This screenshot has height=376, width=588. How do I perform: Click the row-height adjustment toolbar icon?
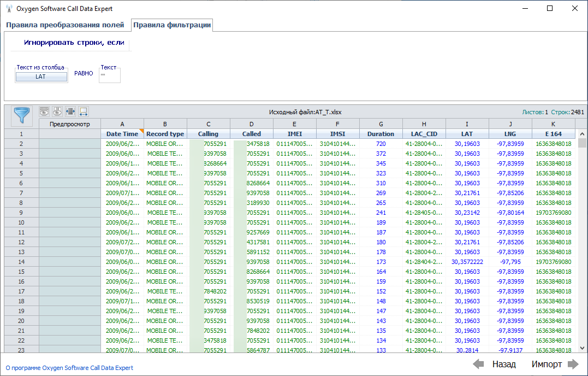click(70, 111)
